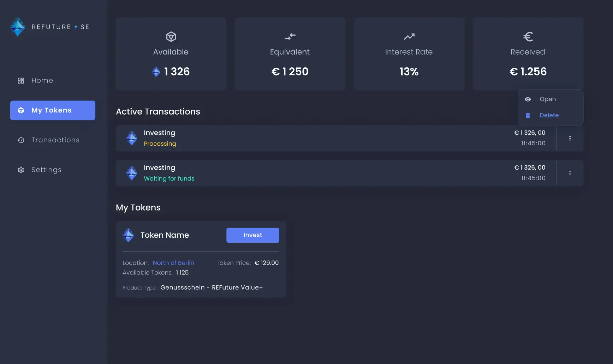Select the 13% interest rate value
The width and height of the screenshot is (613, 364).
409,72
